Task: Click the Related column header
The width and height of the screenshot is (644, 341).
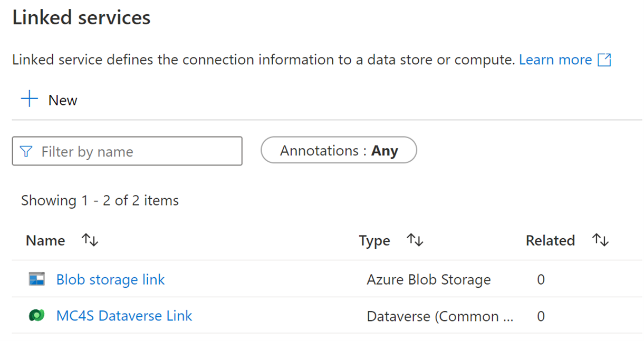Action: pyautogui.click(x=550, y=240)
